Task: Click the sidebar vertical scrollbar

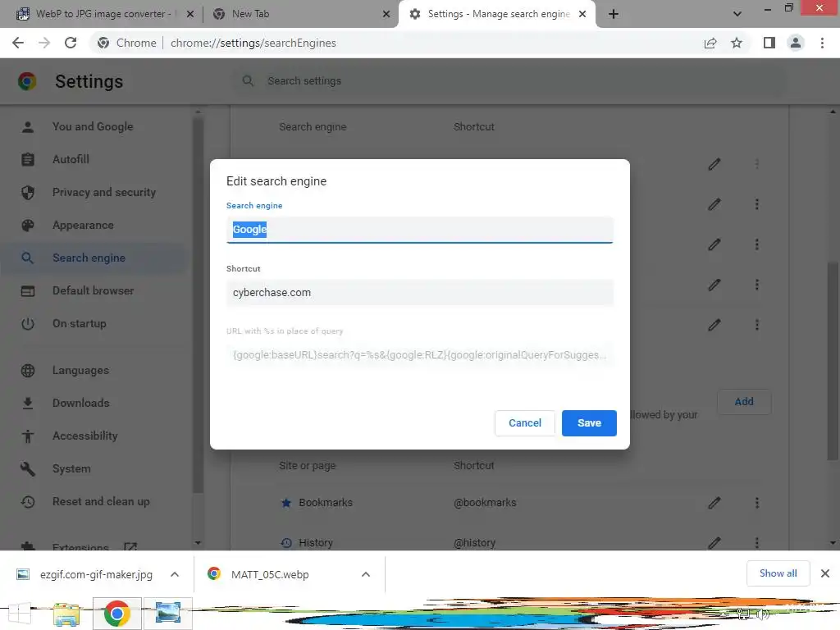Action: coord(198,304)
